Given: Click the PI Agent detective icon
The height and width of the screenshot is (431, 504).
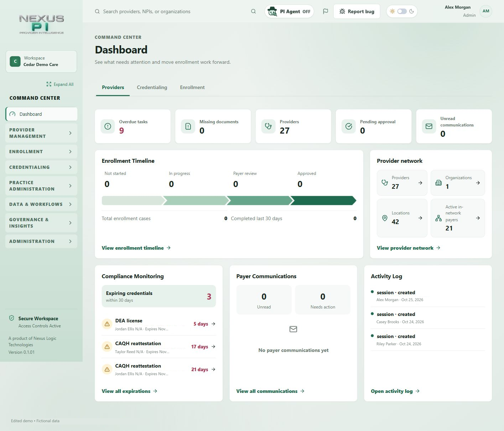Looking at the screenshot, I should click(x=272, y=11).
